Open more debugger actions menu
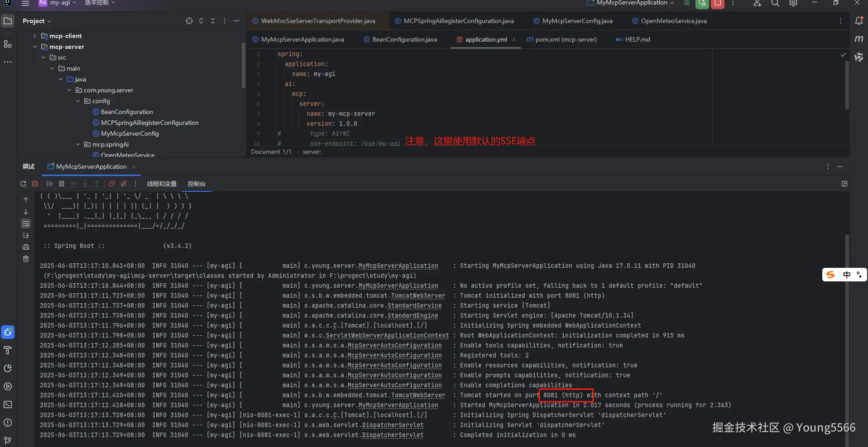 (x=135, y=184)
